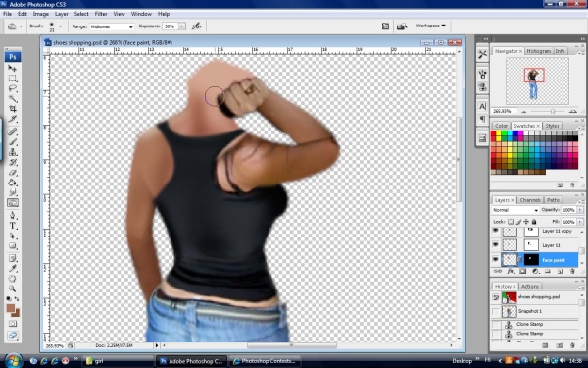
Task: Create new snapshot in History panel
Action: (x=560, y=345)
